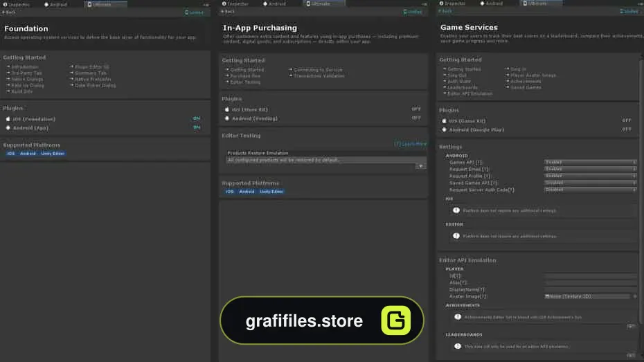Toggle the Android (App) plugin ON switch
644x362 pixels.
pyautogui.click(x=197, y=127)
